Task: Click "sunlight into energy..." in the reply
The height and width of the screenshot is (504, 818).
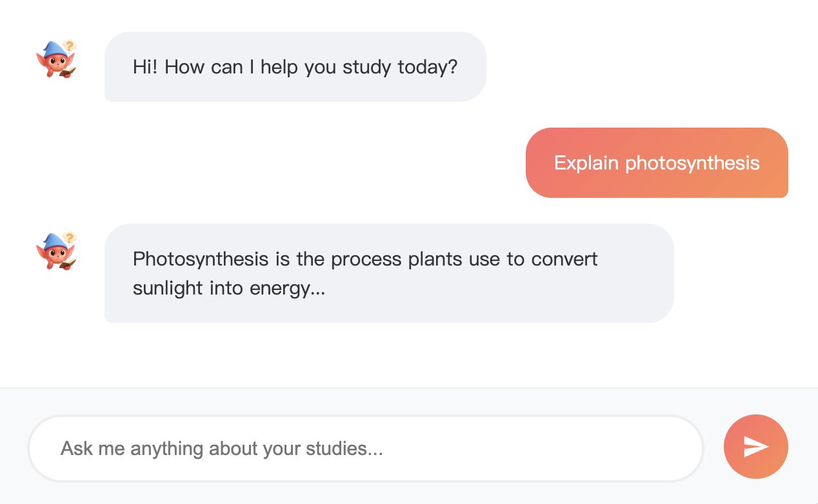Action: coord(228,288)
